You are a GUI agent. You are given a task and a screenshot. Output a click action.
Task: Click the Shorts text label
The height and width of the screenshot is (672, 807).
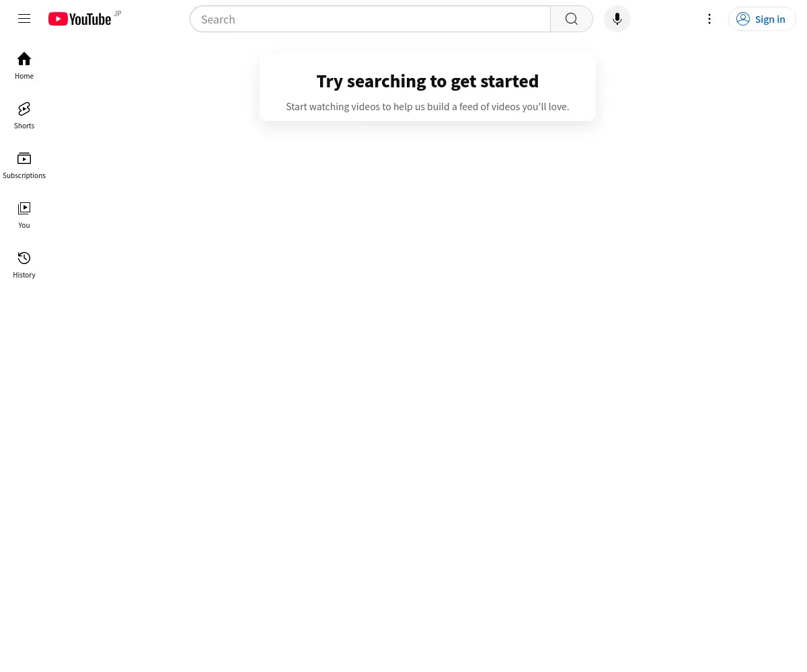pos(24,126)
